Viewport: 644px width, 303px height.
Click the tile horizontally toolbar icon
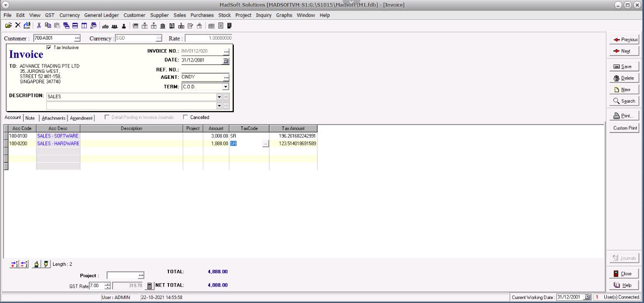(x=75, y=25)
